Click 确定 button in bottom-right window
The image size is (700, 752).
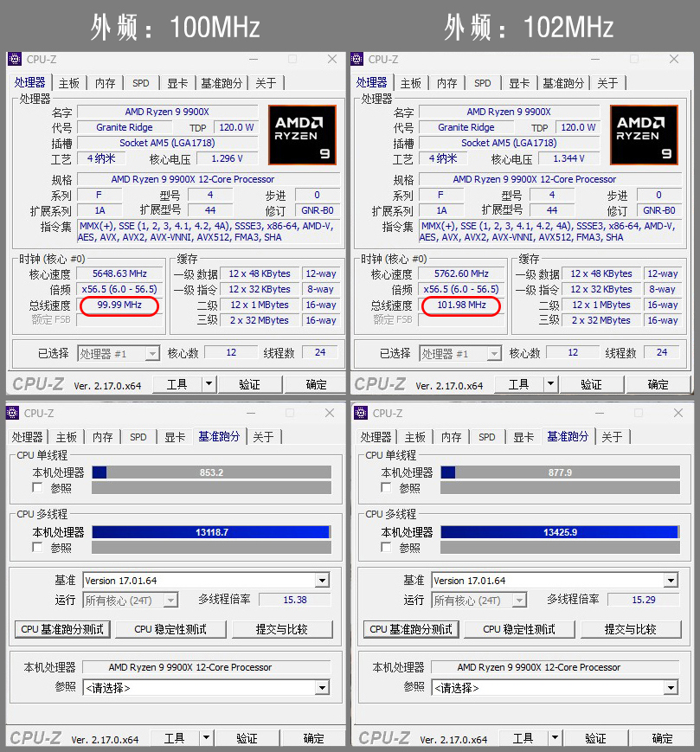(x=662, y=738)
